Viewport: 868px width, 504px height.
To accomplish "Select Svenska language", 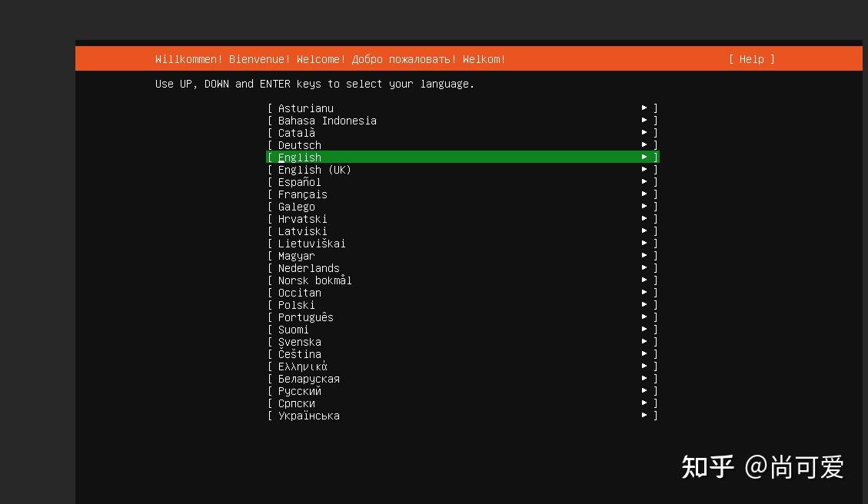I will [463, 342].
